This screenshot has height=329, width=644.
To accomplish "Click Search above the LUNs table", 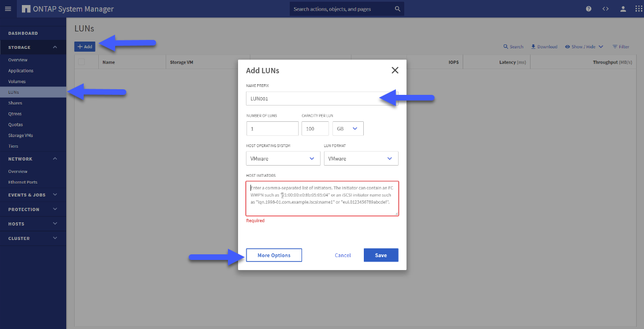I will click(513, 47).
